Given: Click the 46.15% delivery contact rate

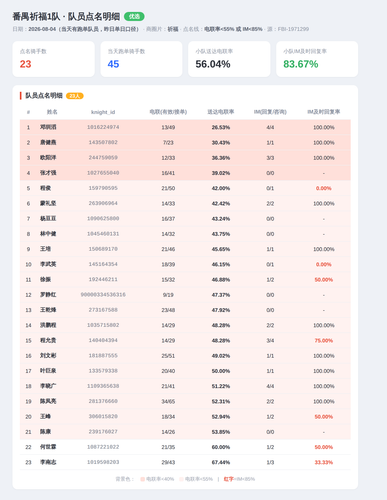Looking at the screenshot, I should [x=221, y=264].
